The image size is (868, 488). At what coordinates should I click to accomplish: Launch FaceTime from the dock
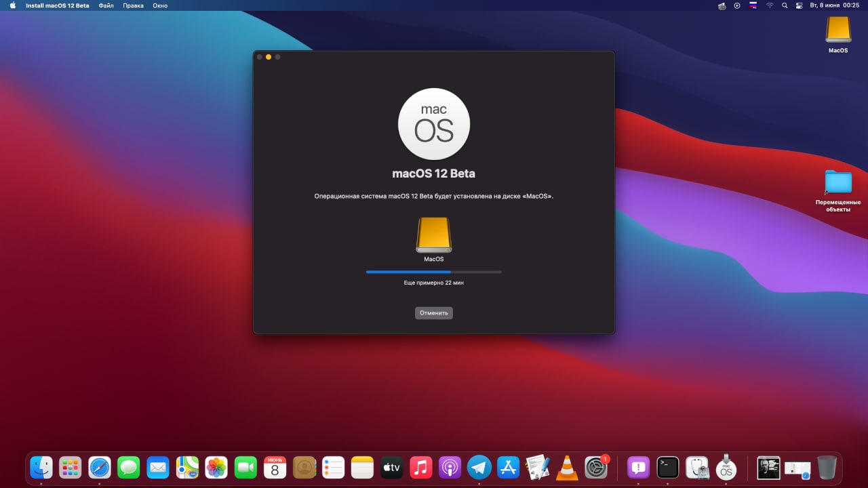click(245, 467)
